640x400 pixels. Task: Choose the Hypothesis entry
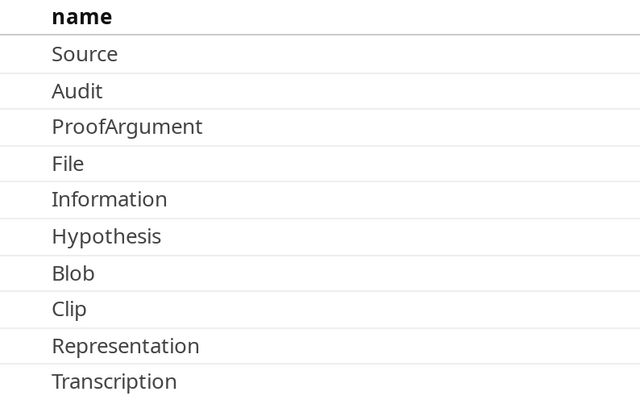(106, 236)
